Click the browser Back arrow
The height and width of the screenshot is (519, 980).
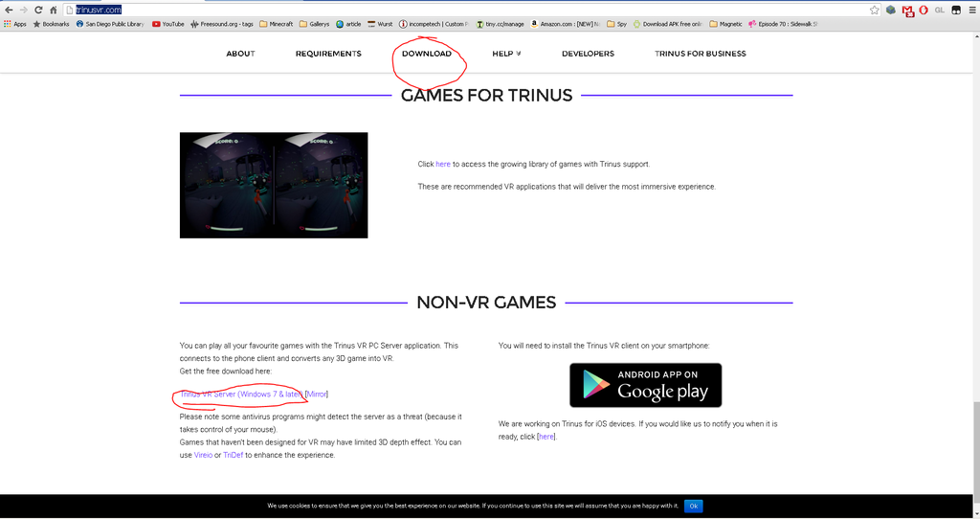pyautogui.click(x=9, y=10)
